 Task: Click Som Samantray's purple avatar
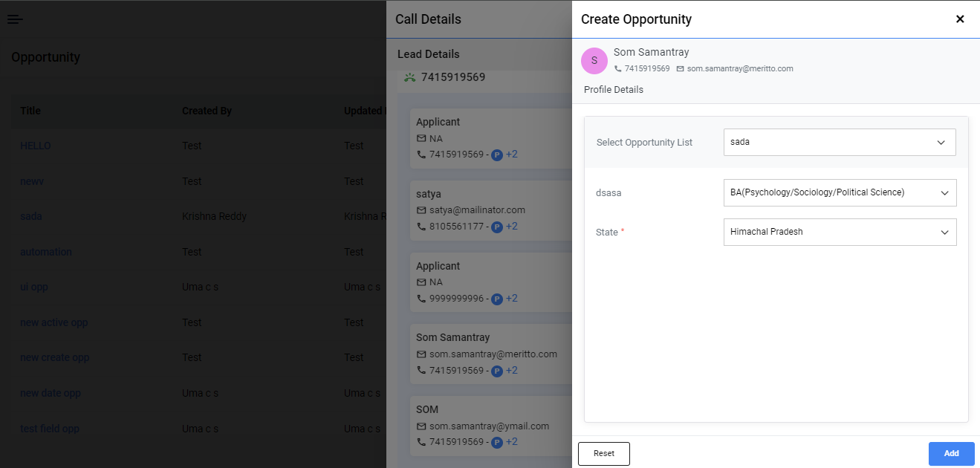tap(594, 61)
